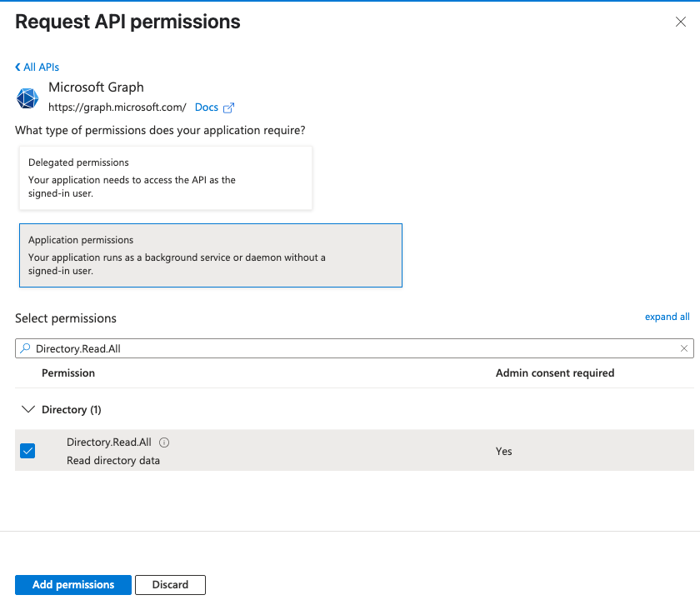Image resolution: width=700 pixels, height=610 pixels.
Task: Click the search magnifier icon
Action: pyautogui.click(x=26, y=348)
